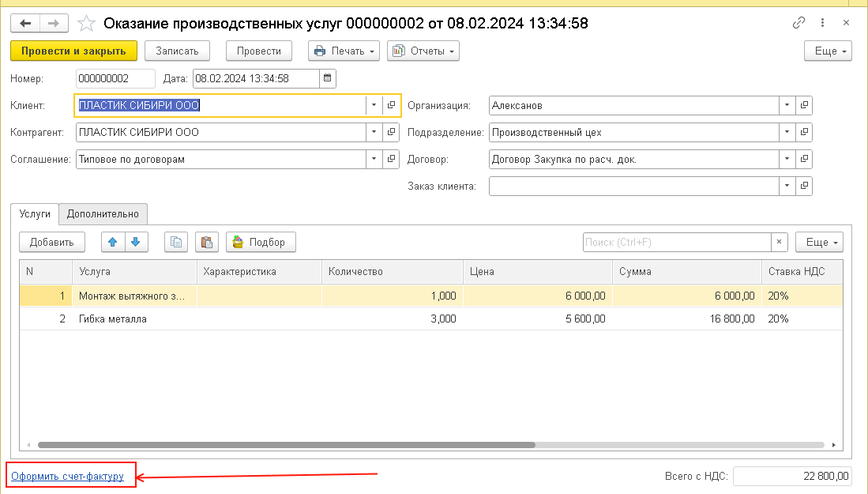This screenshot has width=868, height=494.
Task: Follow the Оформить счет-фактуру link
Action: (x=67, y=477)
